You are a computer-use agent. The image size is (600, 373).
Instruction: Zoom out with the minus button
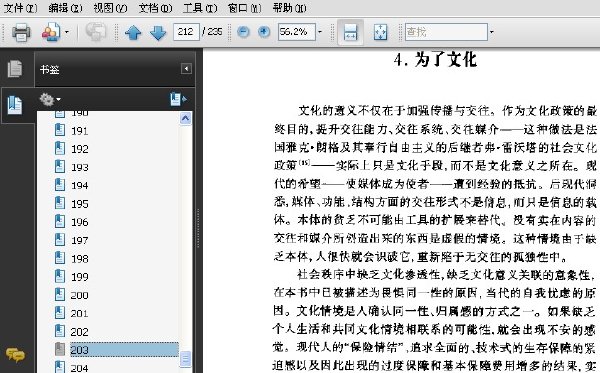click(243, 32)
